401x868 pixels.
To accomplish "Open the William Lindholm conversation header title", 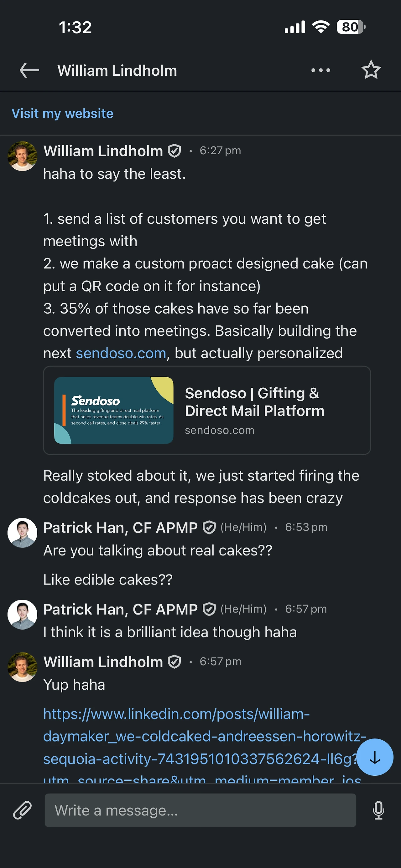I will click(117, 70).
